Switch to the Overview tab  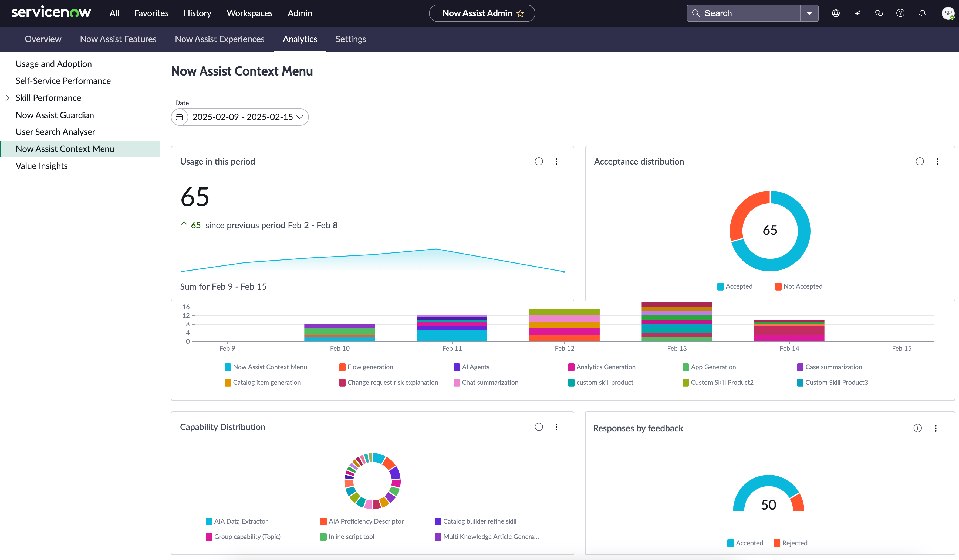43,39
